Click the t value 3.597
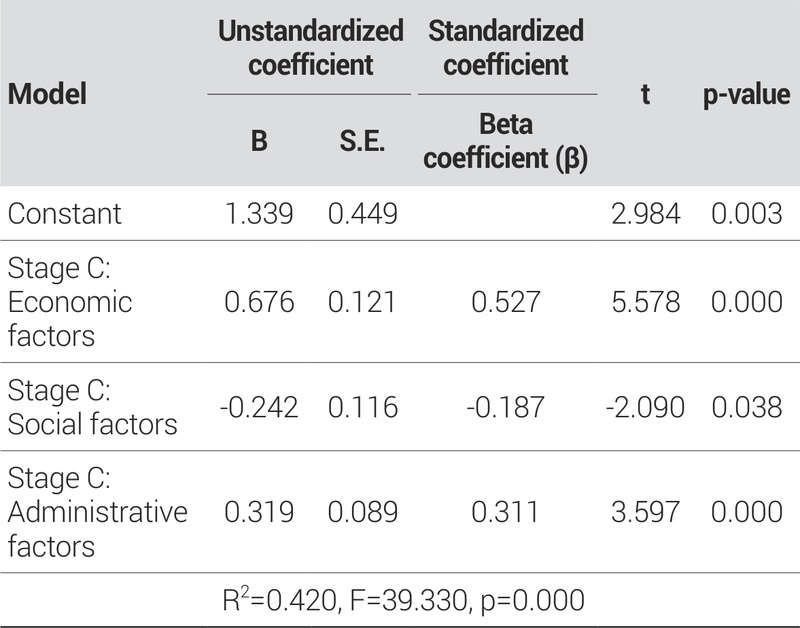The width and height of the screenshot is (800, 628). click(646, 513)
